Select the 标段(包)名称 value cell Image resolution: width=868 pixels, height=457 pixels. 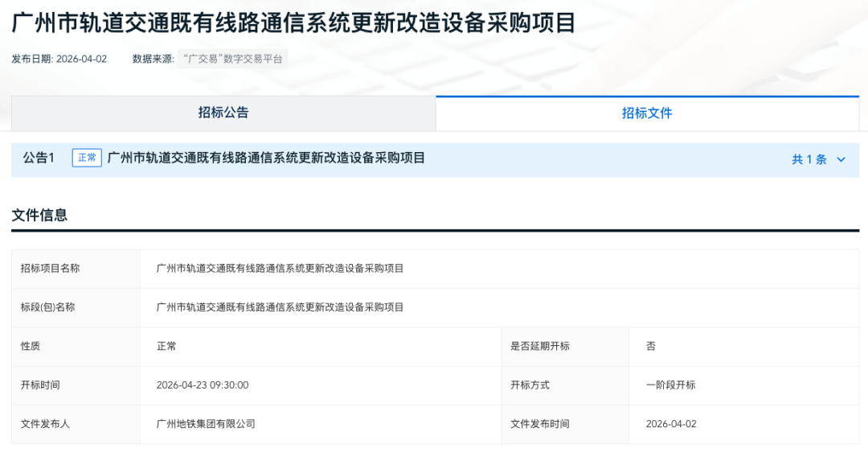(x=280, y=307)
